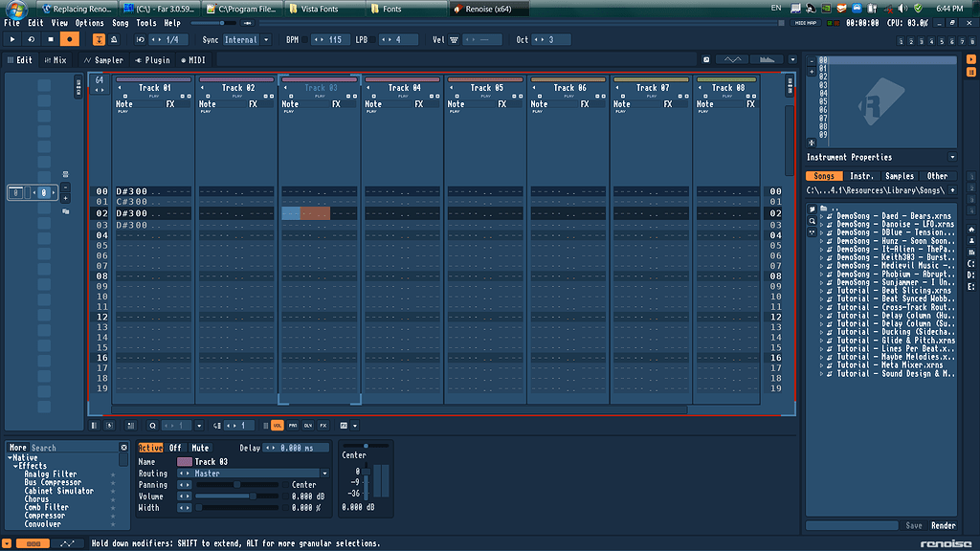The width and height of the screenshot is (980, 551).
Task: Open the Song menu
Action: tap(121, 23)
